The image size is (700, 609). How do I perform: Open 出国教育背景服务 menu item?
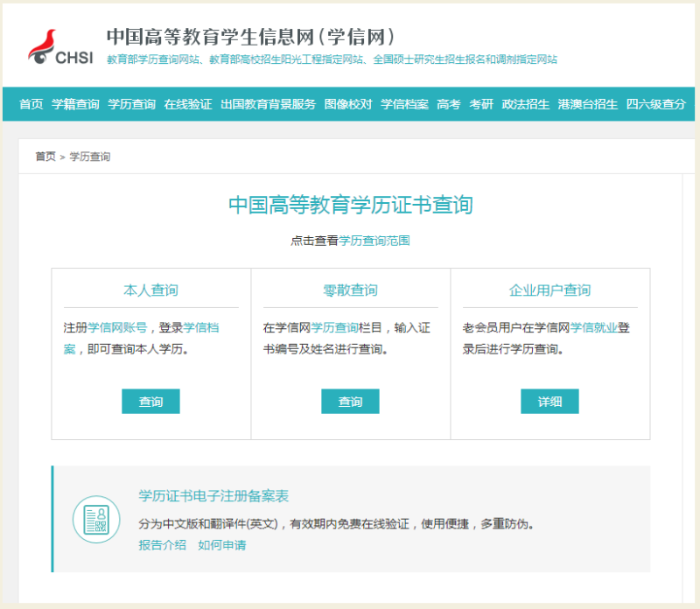(x=268, y=104)
